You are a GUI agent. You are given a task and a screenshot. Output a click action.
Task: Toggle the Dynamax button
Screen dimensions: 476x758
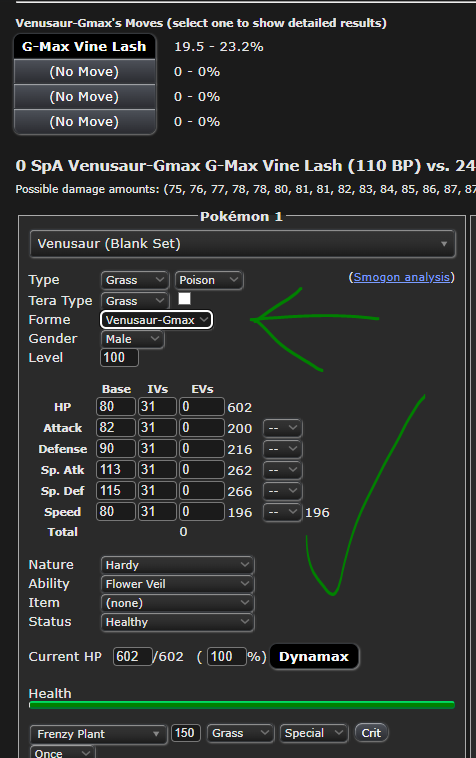pyautogui.click(x=314, y=656)
